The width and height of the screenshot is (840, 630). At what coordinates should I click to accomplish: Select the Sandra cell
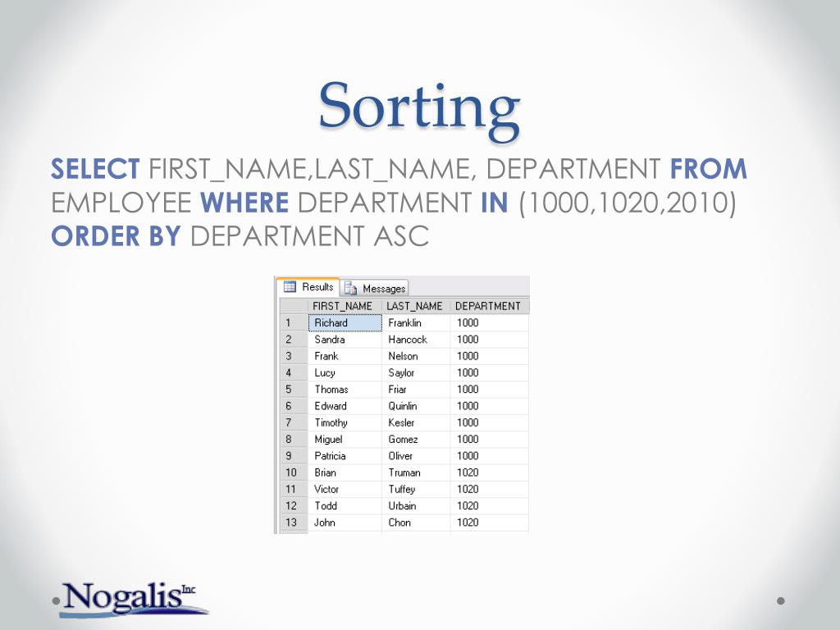point(345,340)
